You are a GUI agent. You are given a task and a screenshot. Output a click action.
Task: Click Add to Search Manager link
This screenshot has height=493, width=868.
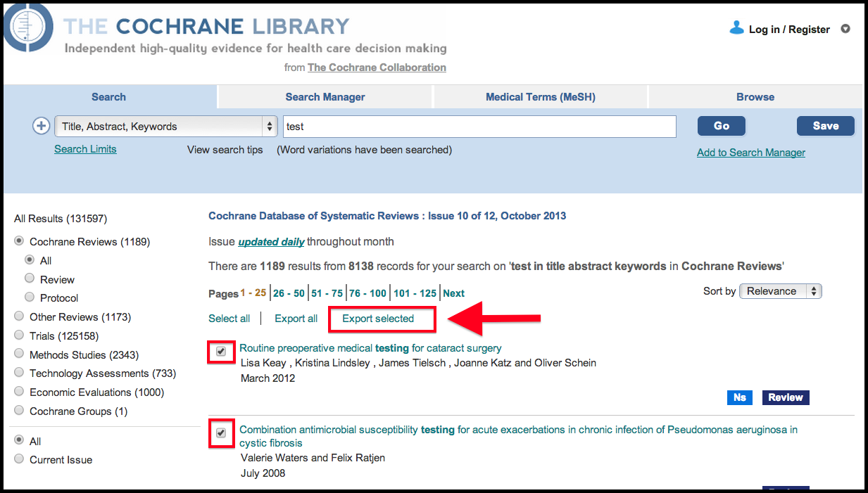point(751,153)
